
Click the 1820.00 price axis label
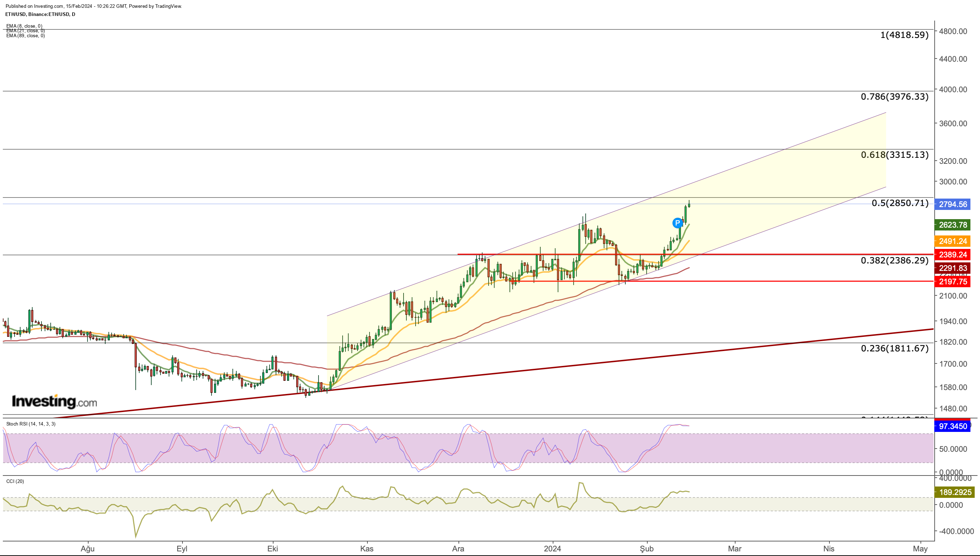coord(953,342)
